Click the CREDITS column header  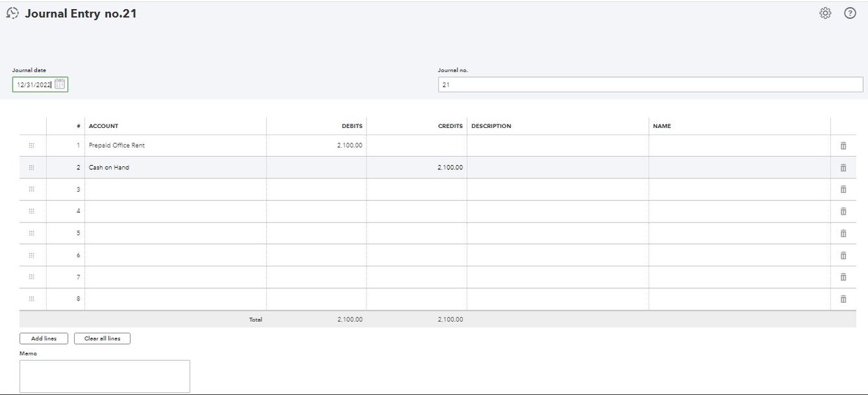pyautogui.click(x=450, y=127)
